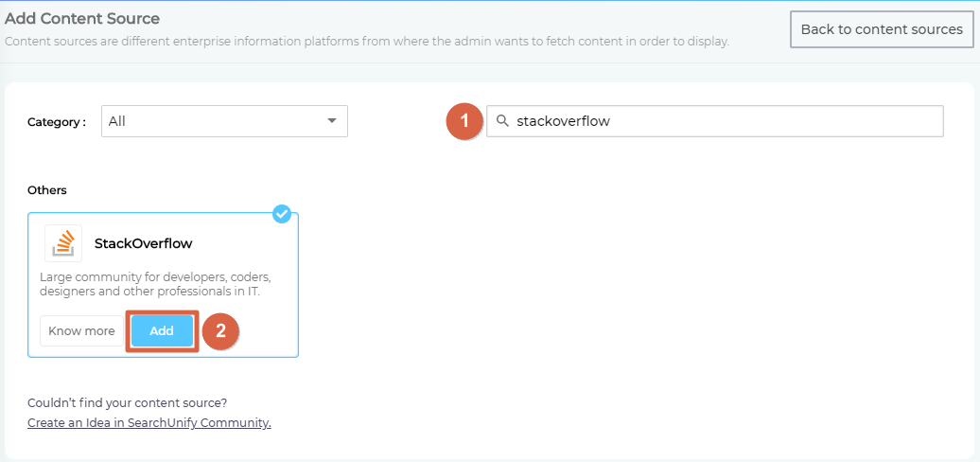
Task: Focus the 'stackoverflow' search input field
Action: click(x=719, y=121)
